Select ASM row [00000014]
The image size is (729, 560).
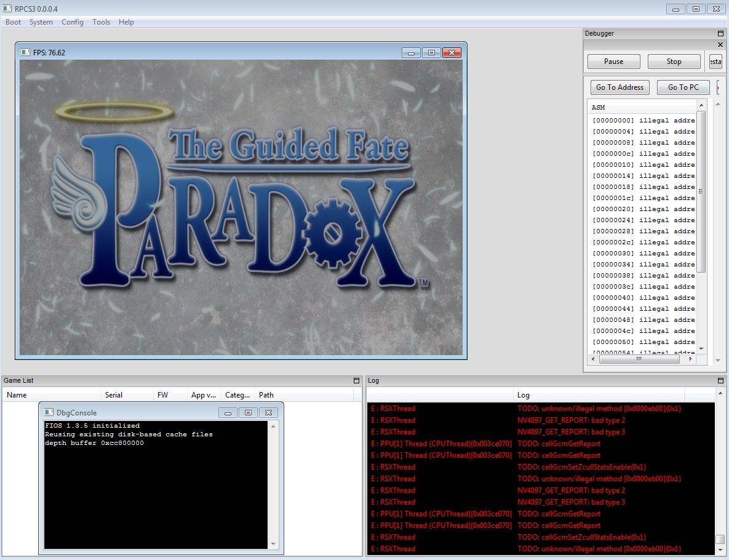[x=643, y=176]
